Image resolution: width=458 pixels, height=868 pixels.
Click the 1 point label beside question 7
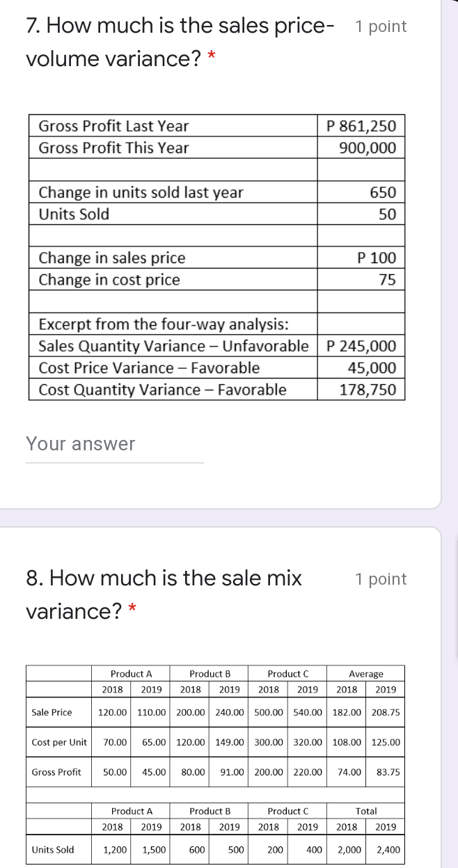coord(380,26)
